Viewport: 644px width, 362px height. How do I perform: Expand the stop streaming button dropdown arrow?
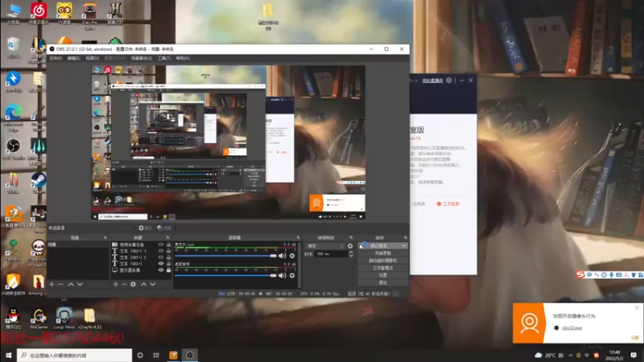click(x=404, y=246)
